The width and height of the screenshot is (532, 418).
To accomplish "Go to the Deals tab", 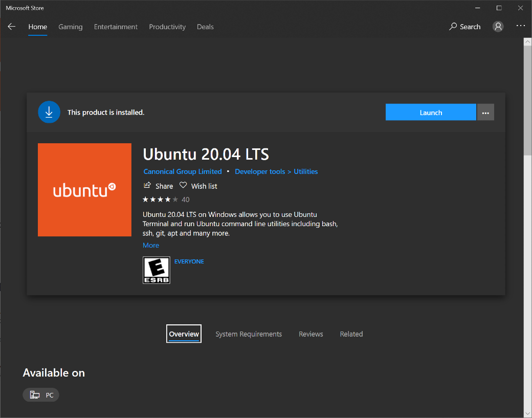I will pos(205,27).
